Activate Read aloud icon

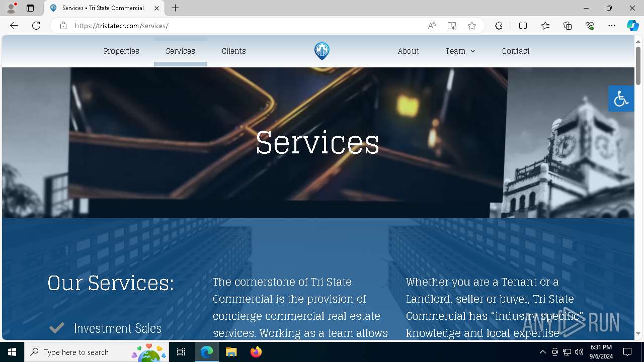pyautogui.click(x=432, y=26)
